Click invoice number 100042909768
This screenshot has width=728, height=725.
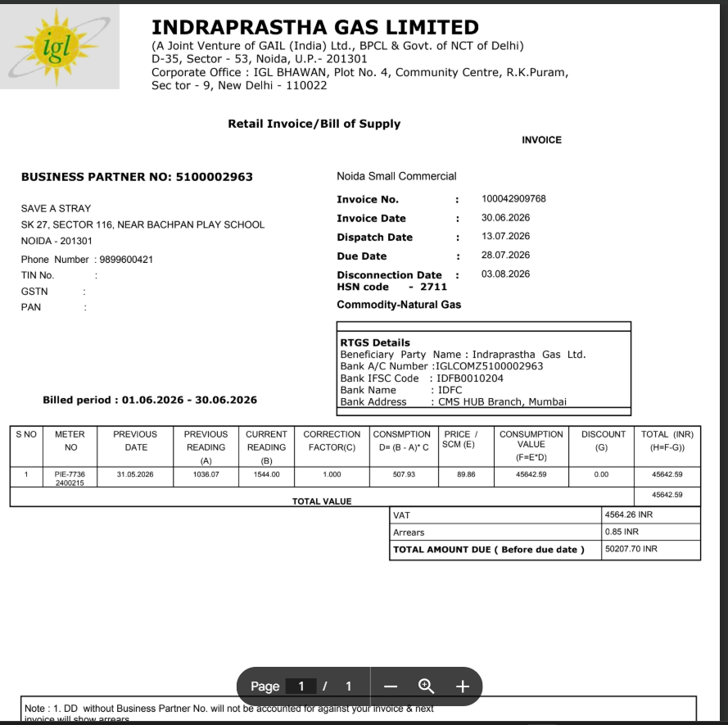[513, 199]
